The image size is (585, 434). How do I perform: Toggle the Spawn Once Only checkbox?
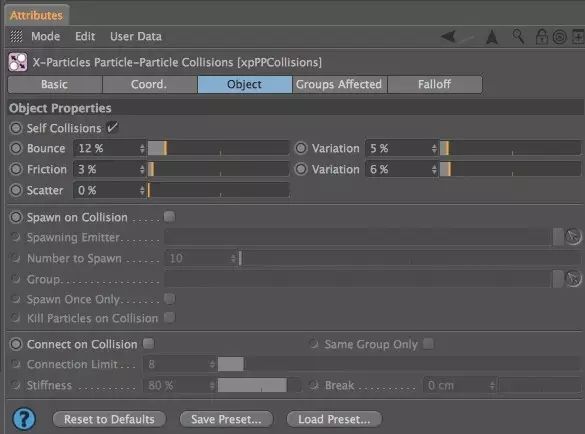click(x=169, y=299)
